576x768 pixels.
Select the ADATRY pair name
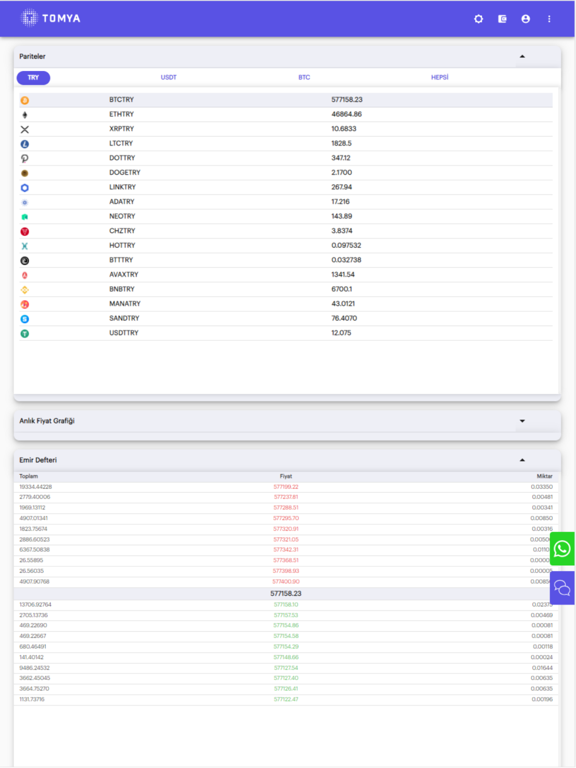pyautogui.click(x=121, y=202)
